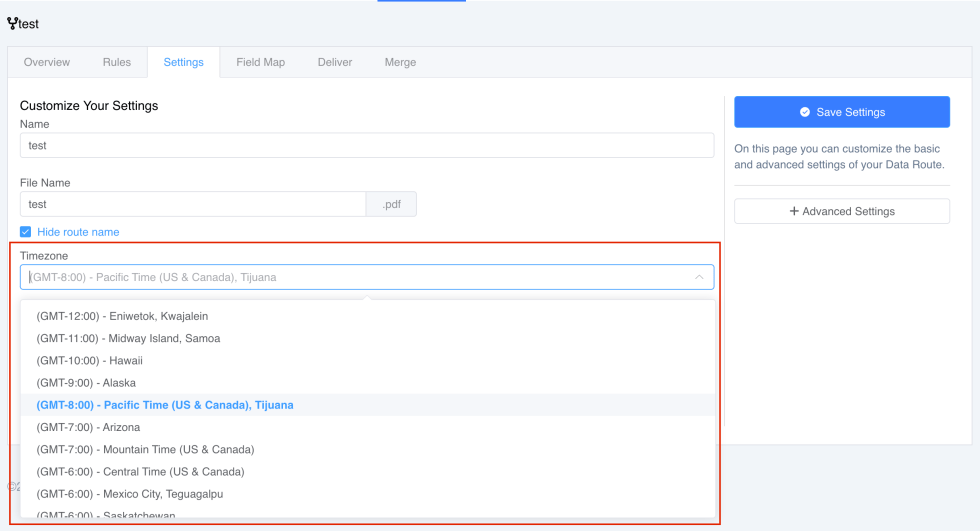
Task: Open the Overview tab
Action: coord(47,62)
